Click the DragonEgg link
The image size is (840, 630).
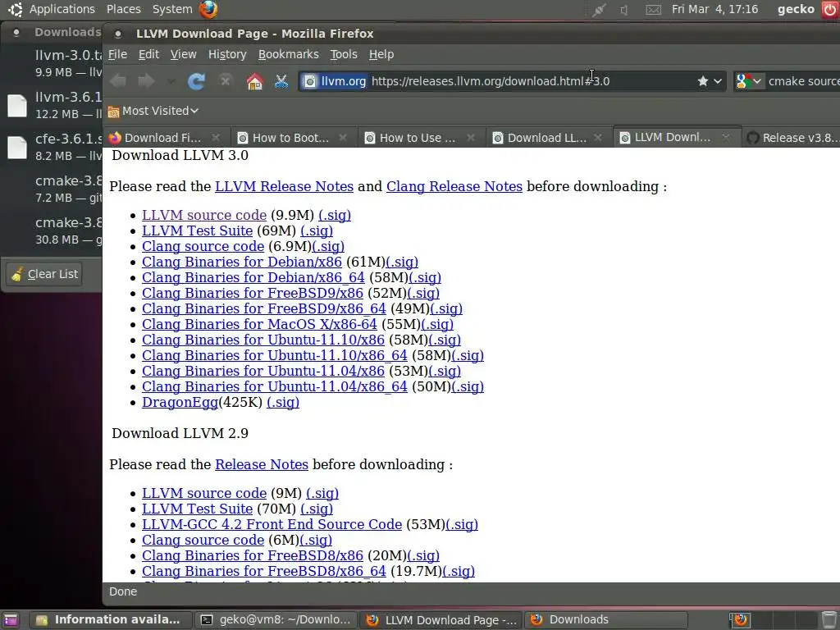[180, 402]
